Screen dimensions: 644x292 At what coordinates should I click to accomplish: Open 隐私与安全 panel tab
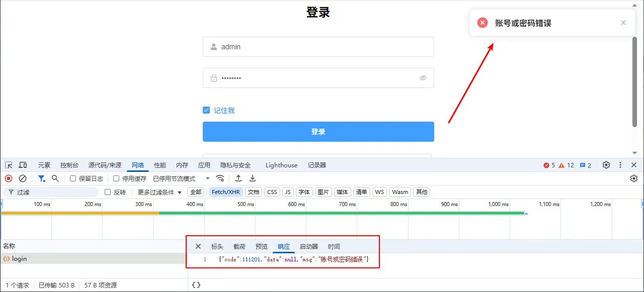pyautogui.click(x=235, y=165)
